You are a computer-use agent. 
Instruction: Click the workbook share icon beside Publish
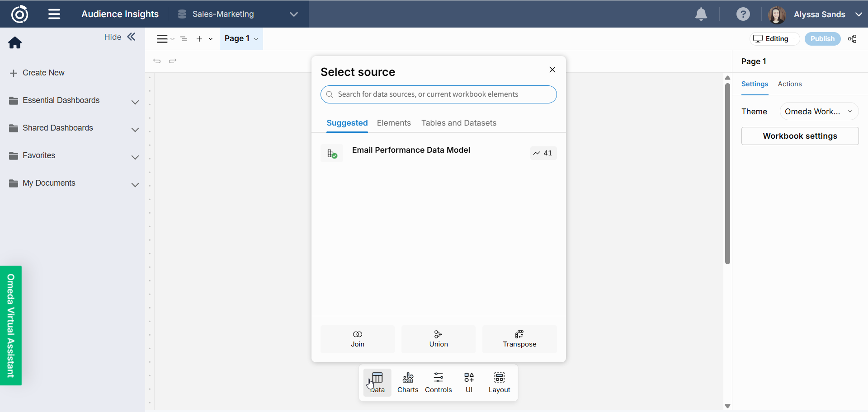click(852, 39)
